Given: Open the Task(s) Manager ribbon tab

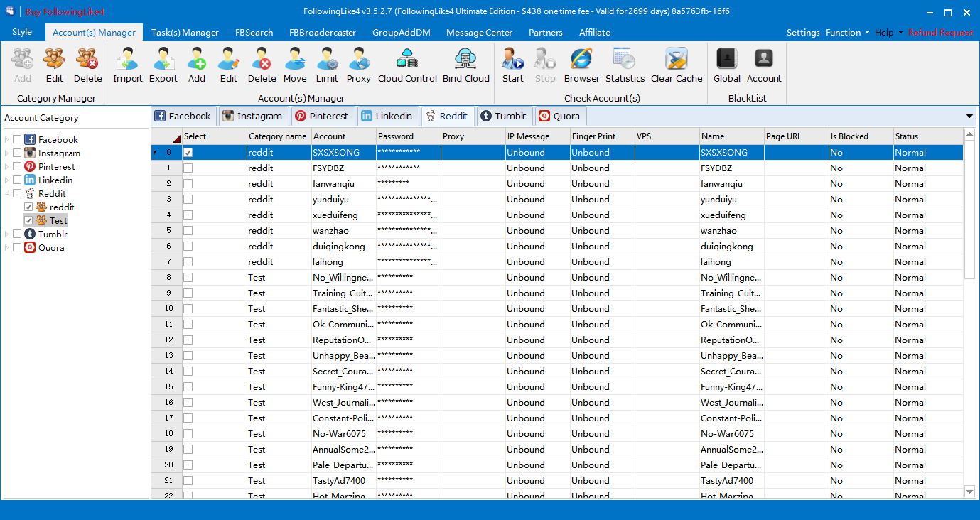Looking at the screenshot, I should point(185,33).
